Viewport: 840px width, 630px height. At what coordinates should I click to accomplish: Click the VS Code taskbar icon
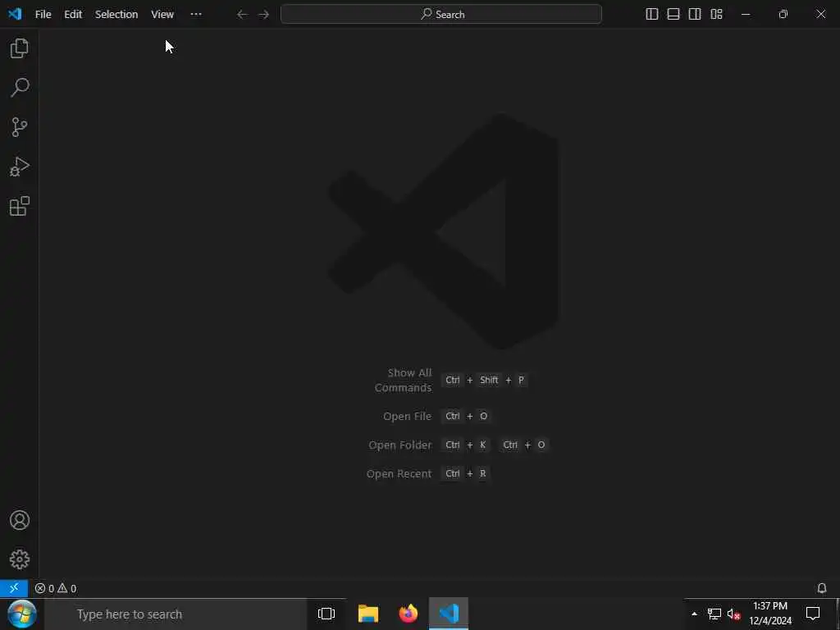pos(449,614)
